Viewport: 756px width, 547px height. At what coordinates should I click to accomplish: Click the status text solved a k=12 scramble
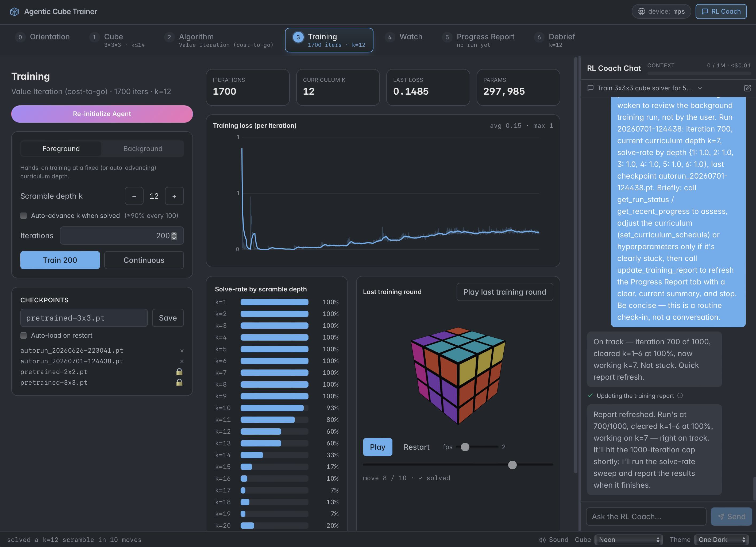pyautogui.click(x=74, y=540)
